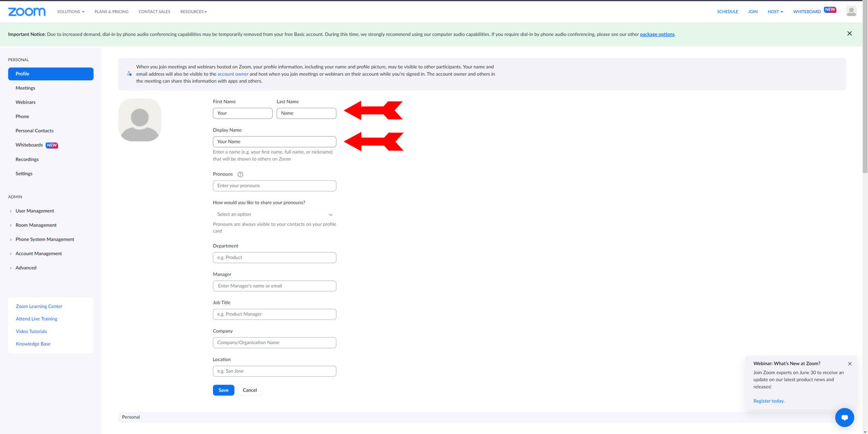Open Attend Live Training link
This screenshot has height=434, width=868.
(37, 319)
